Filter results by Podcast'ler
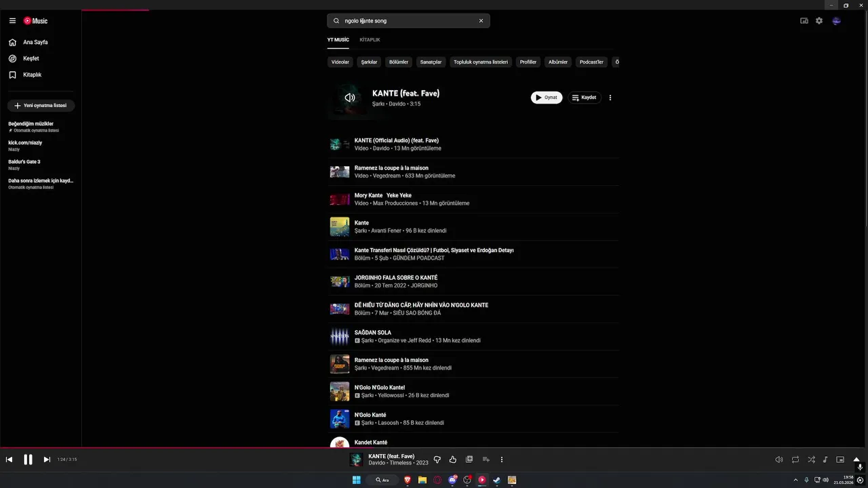Viewport: 868px width, 488px height. pos(591,62)
